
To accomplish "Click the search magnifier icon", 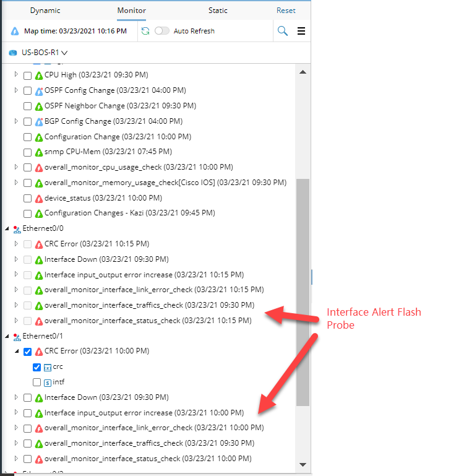I will tap(282, 31).
